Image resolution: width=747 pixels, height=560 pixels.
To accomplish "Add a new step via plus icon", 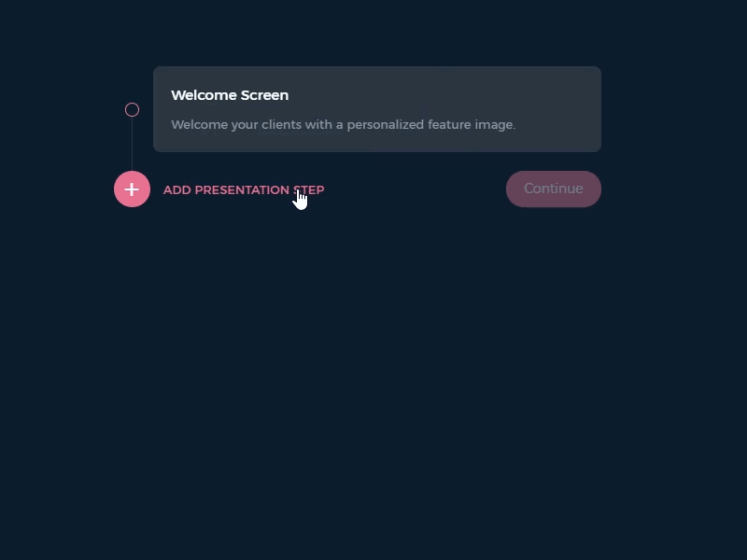I will coord(132,189).
